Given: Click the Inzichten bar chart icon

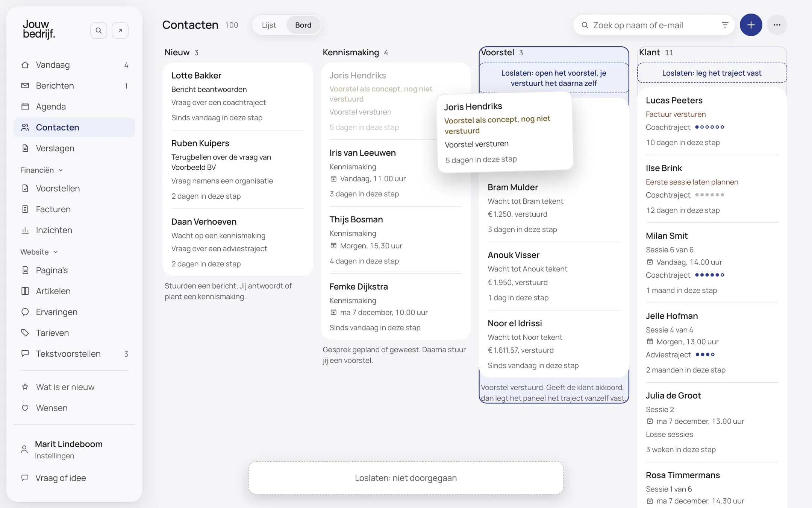Looking at the screenshot, I should point(25,230).
